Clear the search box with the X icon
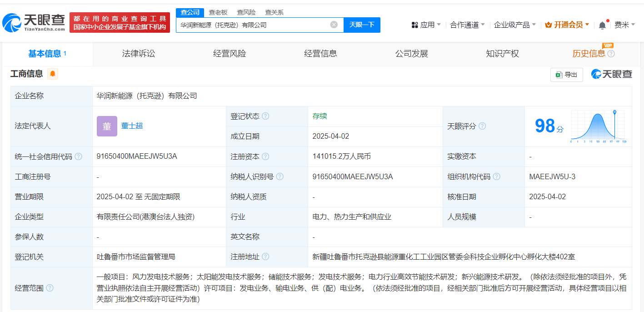Image resolution: width=644 pixels, height=312 pixels. [x=334, y=25]
